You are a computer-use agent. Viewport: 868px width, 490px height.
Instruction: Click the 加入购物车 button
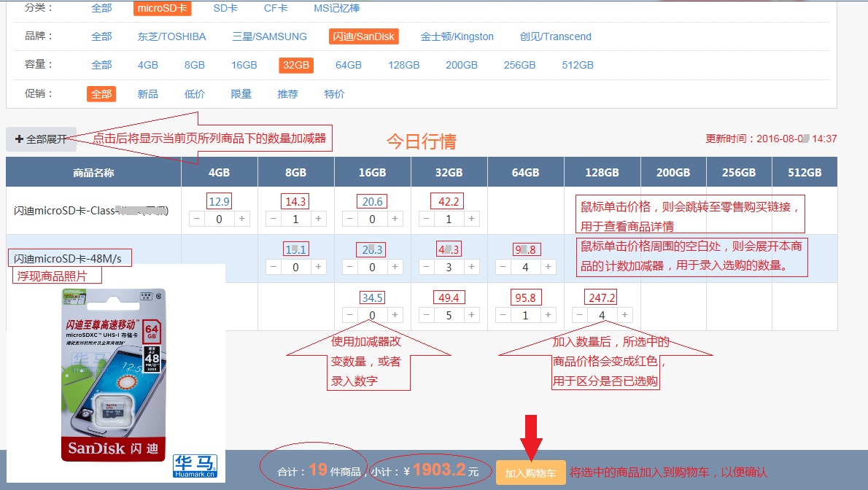pyautogui.click(x=530, y=472)
